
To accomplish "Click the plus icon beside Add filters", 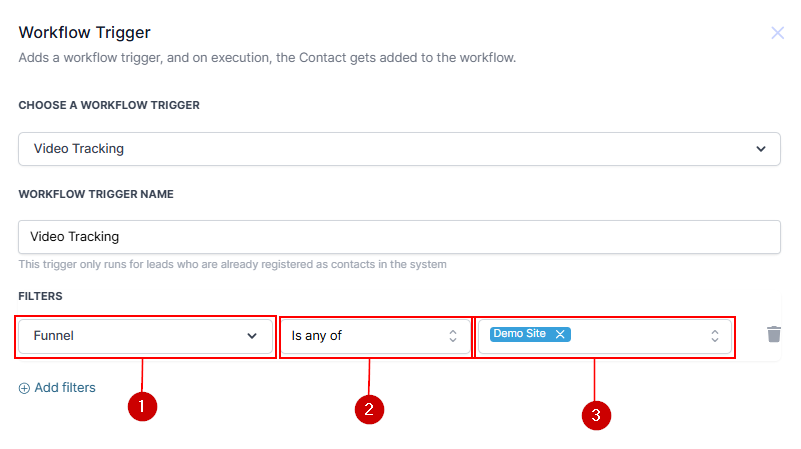I will point(24,388).
